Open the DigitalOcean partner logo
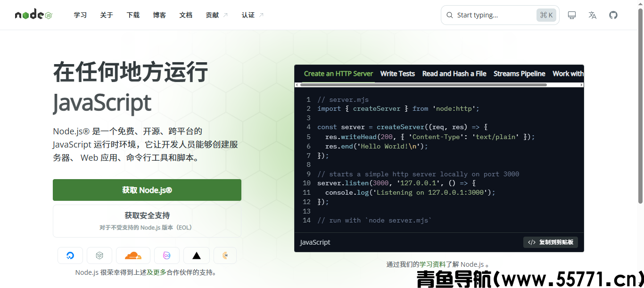This screenshot has width=644, height=288. [x=70, y=255]
